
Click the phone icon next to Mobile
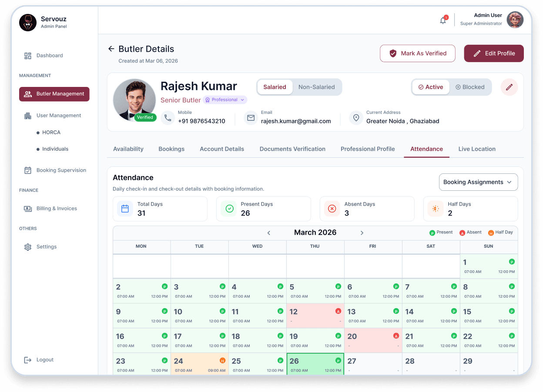(x=168, y=118)
